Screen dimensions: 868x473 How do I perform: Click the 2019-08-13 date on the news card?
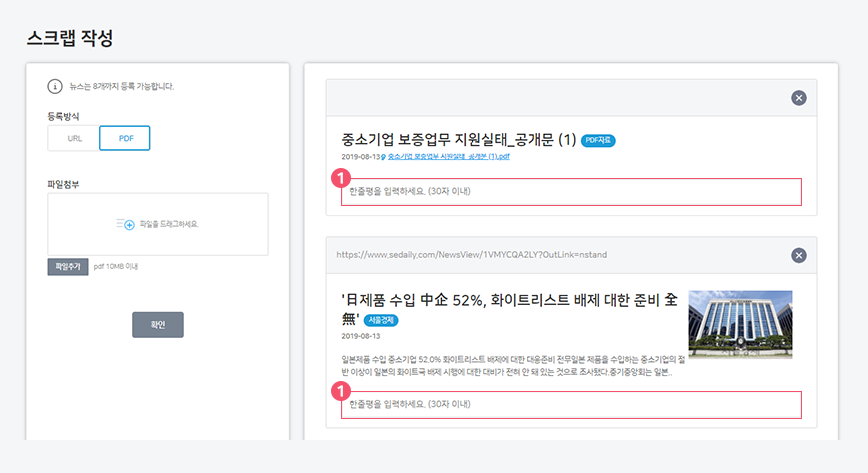(360, 336)
